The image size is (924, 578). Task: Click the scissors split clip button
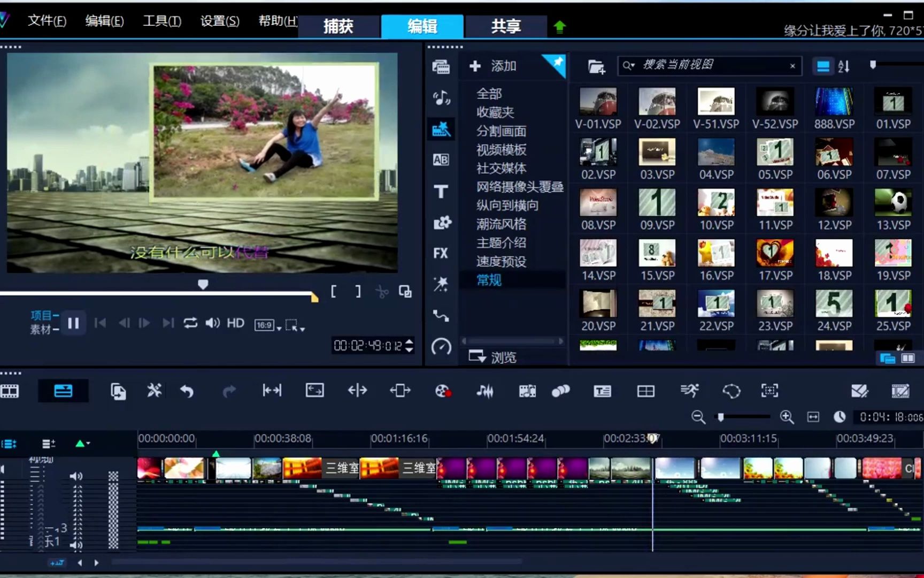381,292
